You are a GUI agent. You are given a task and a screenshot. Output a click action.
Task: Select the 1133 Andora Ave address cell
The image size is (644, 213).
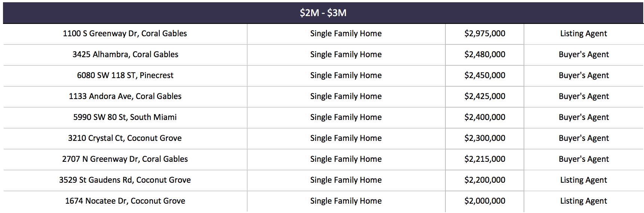click(125, 96)
